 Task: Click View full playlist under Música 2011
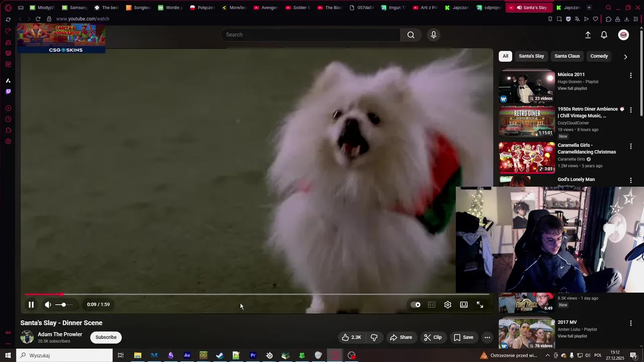tap(572, 88)
